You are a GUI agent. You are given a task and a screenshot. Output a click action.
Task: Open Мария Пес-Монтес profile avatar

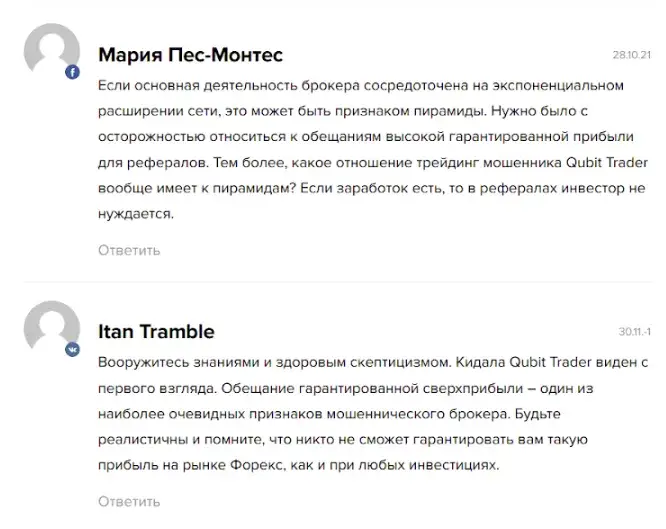[52, 50]
